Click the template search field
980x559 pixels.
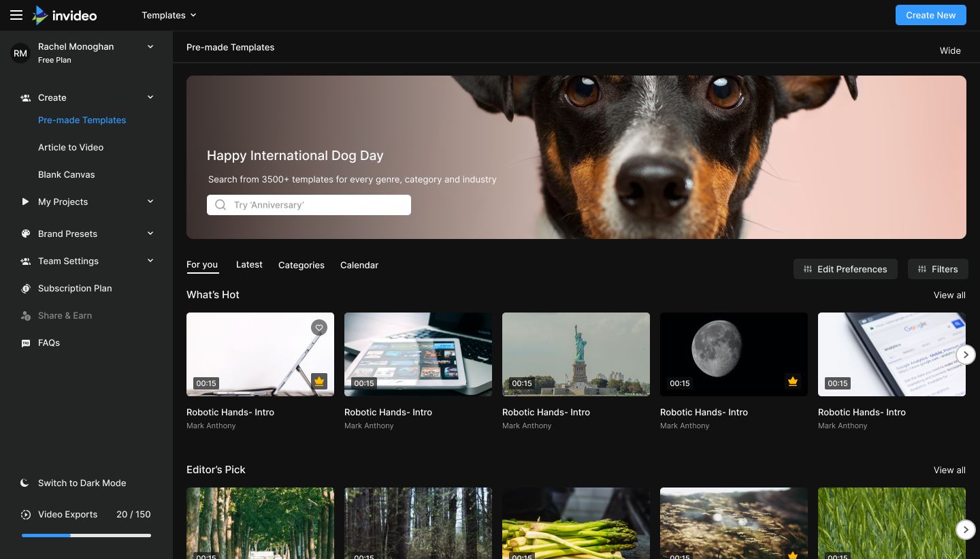[309, 205]
